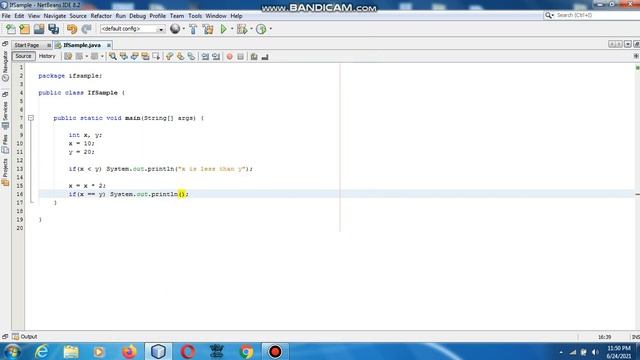Open the Edit menu
Image resolution: width=640 pixels, height=360 pixels.
[19, 16]
